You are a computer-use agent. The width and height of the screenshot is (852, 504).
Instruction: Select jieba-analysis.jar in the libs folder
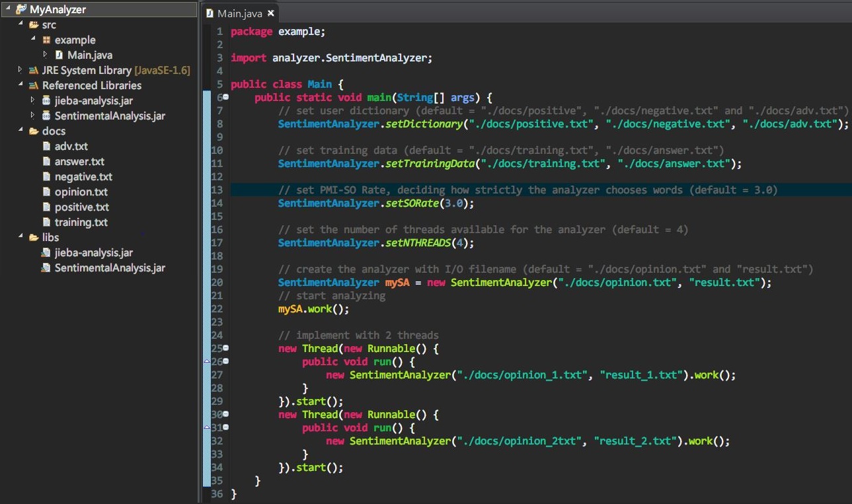click(x=93, y=253)
